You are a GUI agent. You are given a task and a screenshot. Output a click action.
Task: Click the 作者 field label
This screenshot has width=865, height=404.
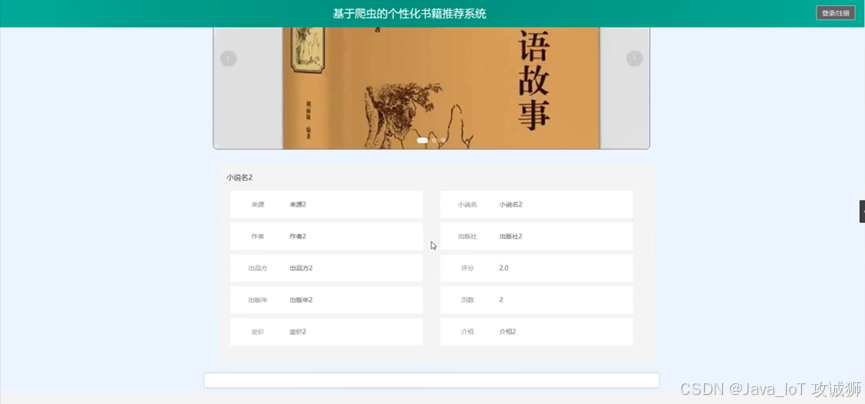[x=258, y=237]
